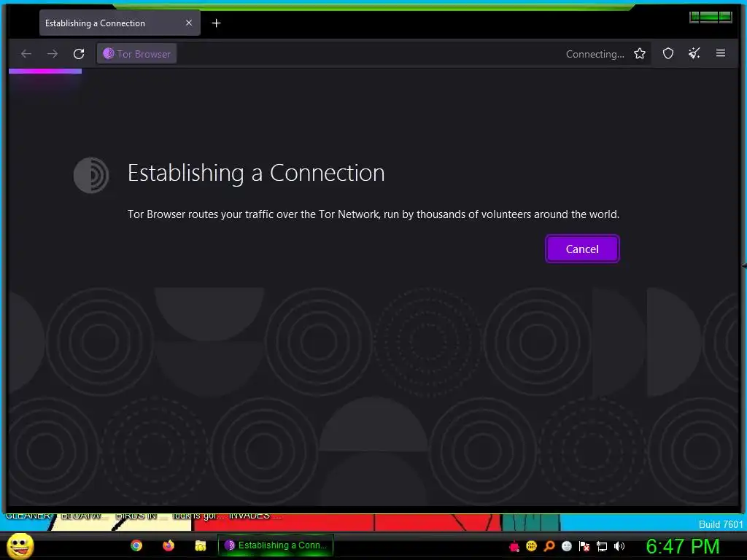Viewport: 747px width, 560px height.
Task: Open the network tray icon
Action: pos(602,546)
